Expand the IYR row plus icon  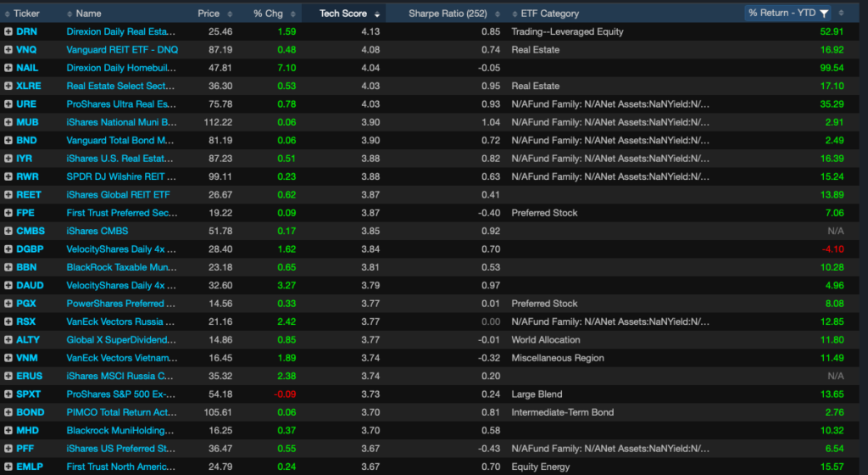(8, 159)
